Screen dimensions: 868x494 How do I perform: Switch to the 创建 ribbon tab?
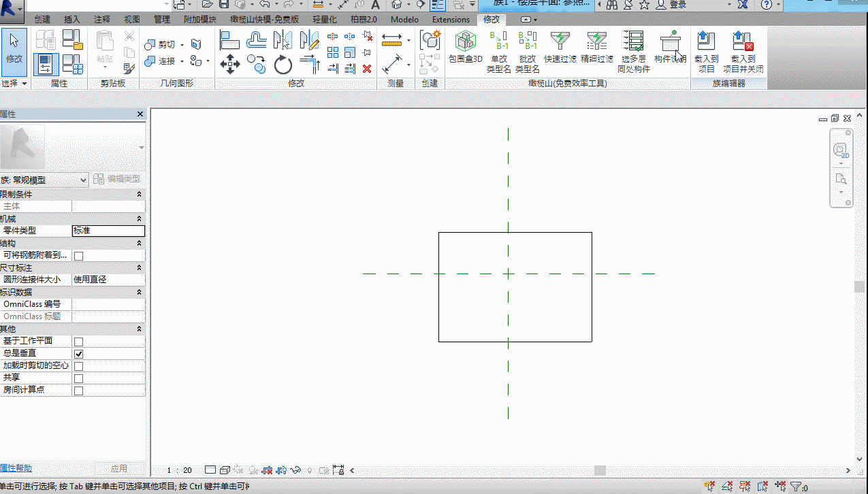point(42,19)
